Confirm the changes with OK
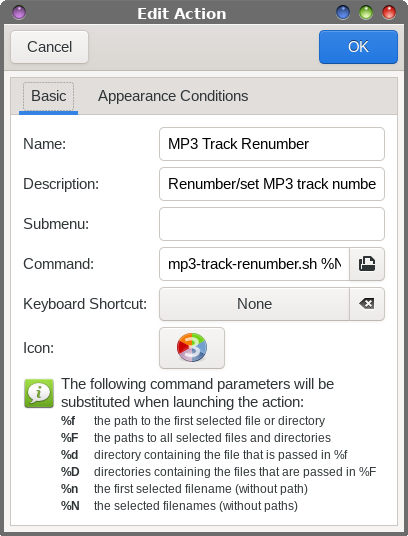The width and height of the screenshot is (408, 536). [x=358, y=47]
